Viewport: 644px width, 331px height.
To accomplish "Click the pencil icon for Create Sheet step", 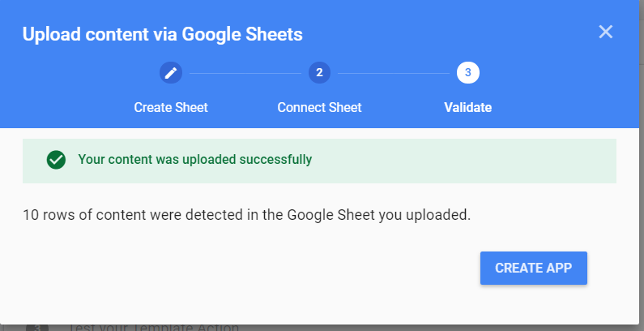I will click(170, 73).
